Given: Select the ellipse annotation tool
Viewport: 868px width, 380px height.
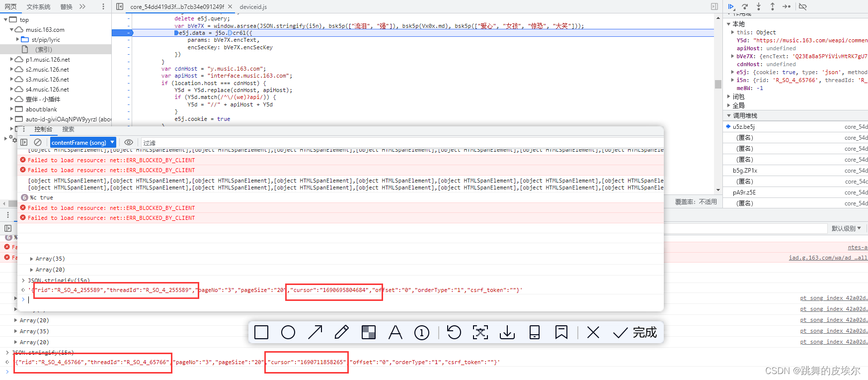Looking at the screenshot, I should tap(288, 332).
